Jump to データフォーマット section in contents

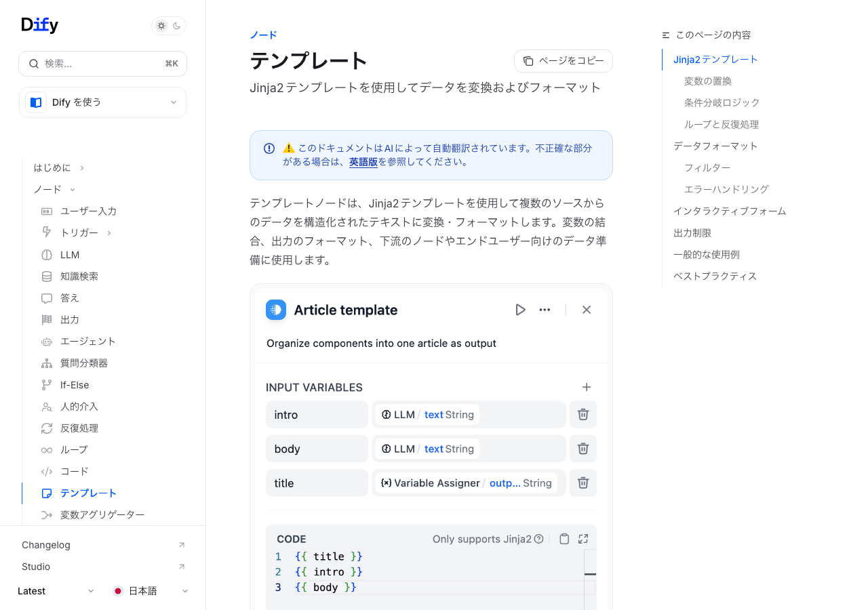[x=715, y=146]
